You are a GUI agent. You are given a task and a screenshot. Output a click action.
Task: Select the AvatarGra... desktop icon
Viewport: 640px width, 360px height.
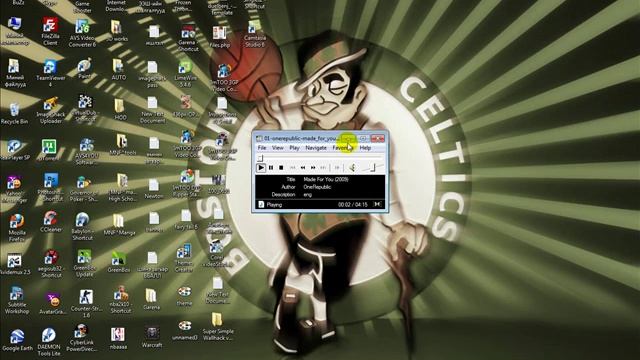pyautogui.click(x=52, y=304)
